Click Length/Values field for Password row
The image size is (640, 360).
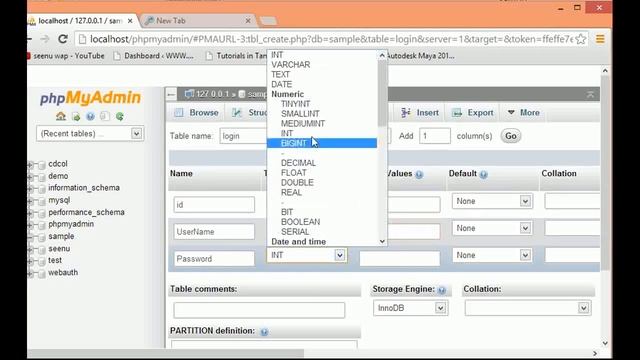tap(400, 258)
